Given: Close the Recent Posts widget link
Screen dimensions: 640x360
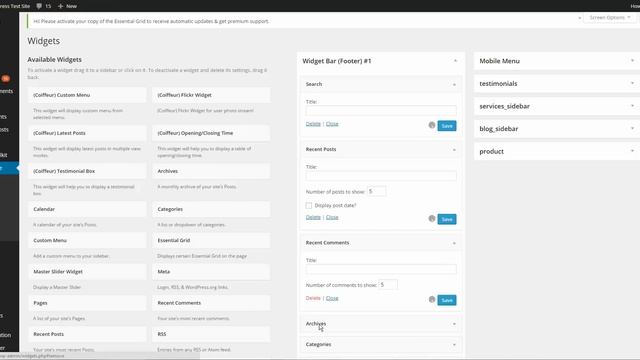Looking at the screenshot, I should [x=332, y=217].
